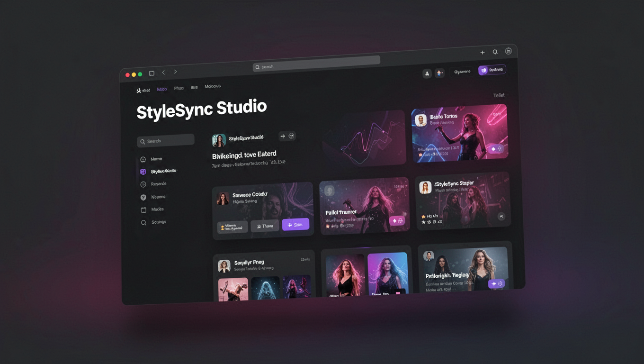This screenshot has width=644, height=364.
Task: Switch to the Rhao tab in the top navigation
Action: [179, 88]
